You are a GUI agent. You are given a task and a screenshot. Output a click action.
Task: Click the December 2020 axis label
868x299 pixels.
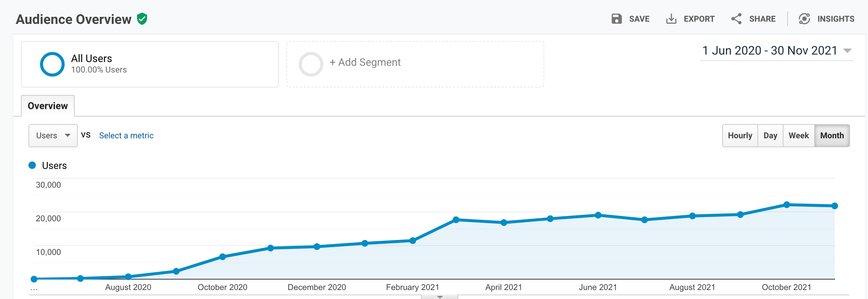pyautogui.click(x=317, y=287)
